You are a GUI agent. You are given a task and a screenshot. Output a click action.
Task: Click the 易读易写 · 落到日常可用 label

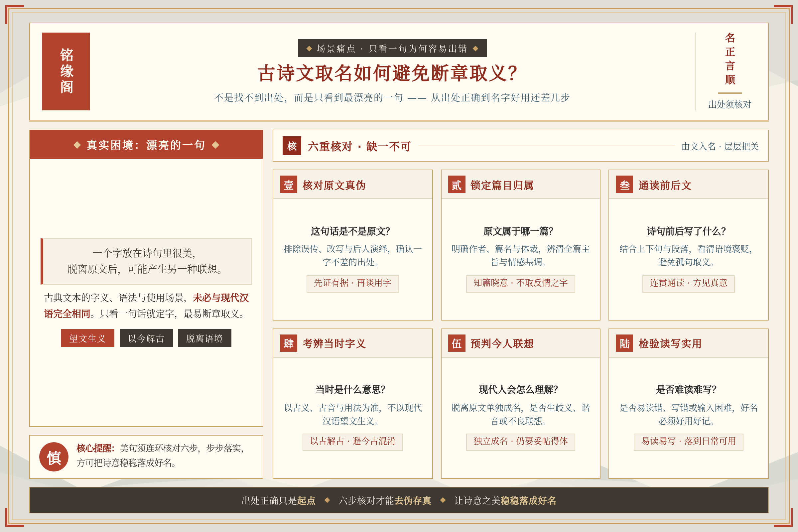click(x=688, y=442)
